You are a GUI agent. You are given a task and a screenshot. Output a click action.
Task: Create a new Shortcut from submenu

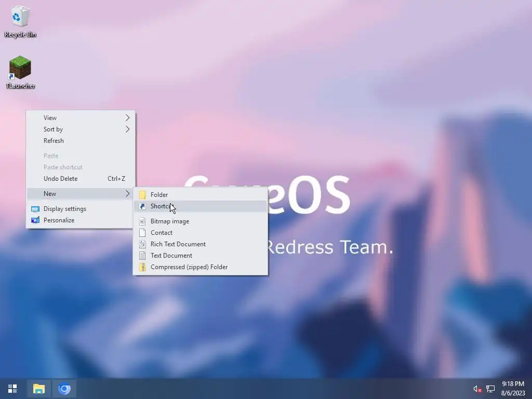click(x=200, y=206)
